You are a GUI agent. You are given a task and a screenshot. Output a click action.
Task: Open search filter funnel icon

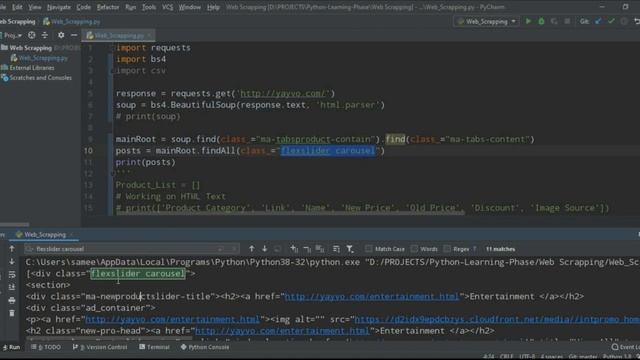(350, 249)
